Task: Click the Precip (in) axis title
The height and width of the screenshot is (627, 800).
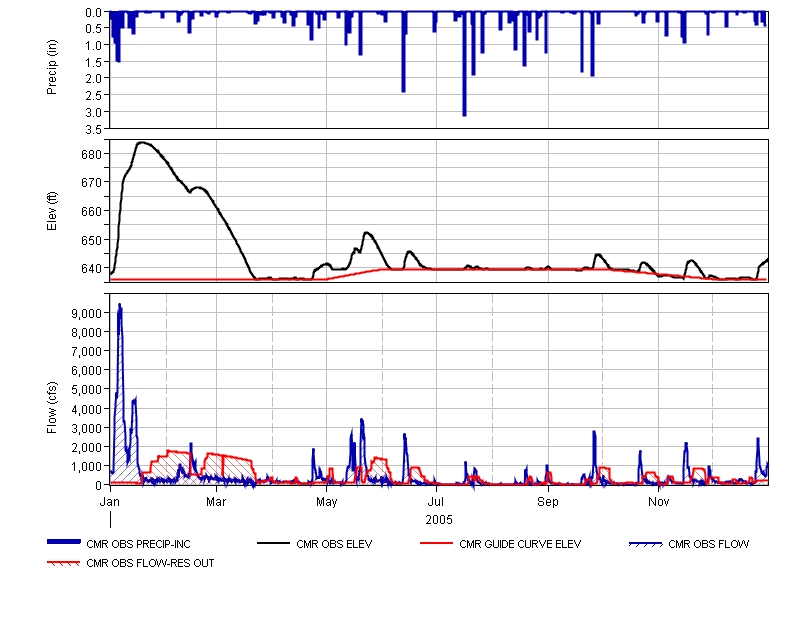Action: 52,67
